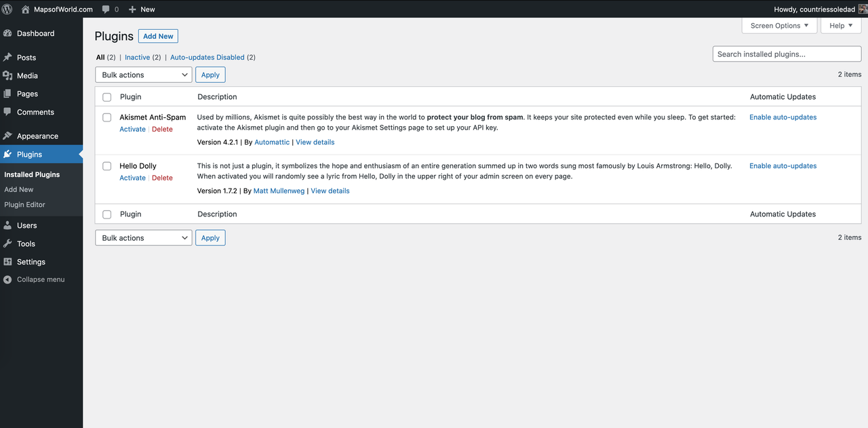Click the Description column header at top
This screenshot has width=868, height=428.
click(x=217, y=96)
